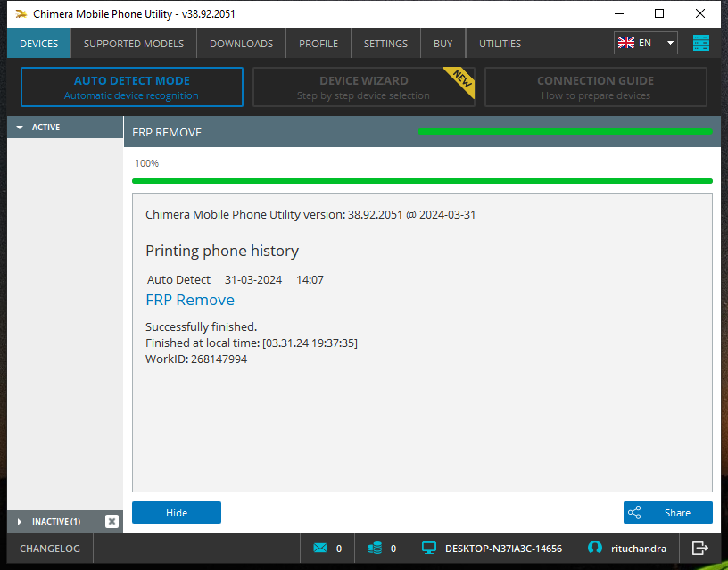Viewport: 728px width, 570px height.
Task: Open the EN language dropdown
Action: (x=645, y=43)
